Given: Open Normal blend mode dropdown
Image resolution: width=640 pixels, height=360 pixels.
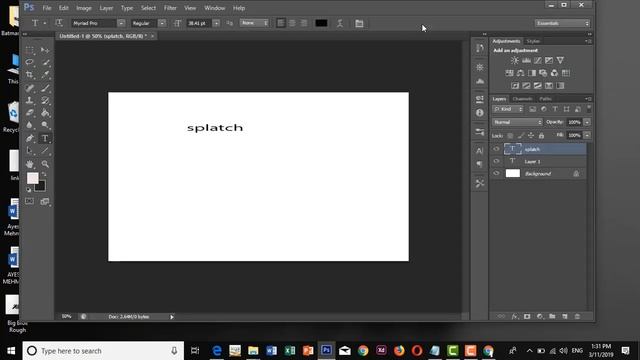Looking at the screenshot, I should (x=517, y=122).
